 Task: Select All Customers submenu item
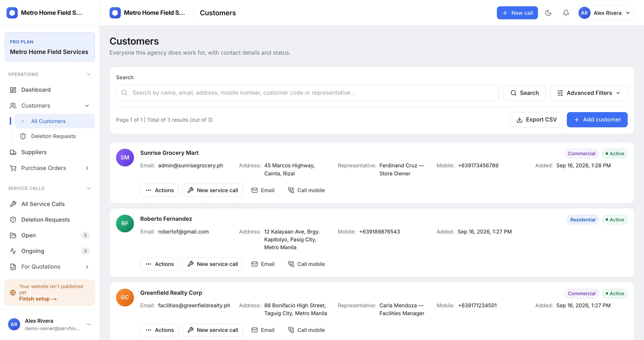[55, 121]
